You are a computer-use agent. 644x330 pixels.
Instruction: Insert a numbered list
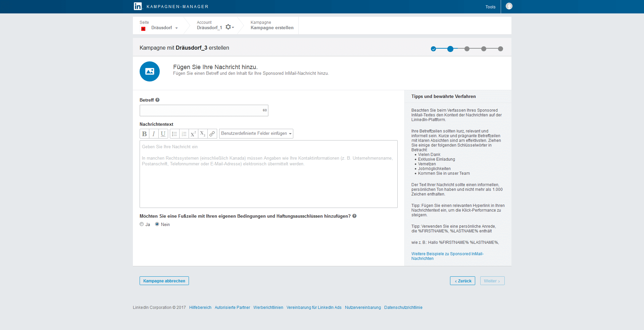(184, 134)
